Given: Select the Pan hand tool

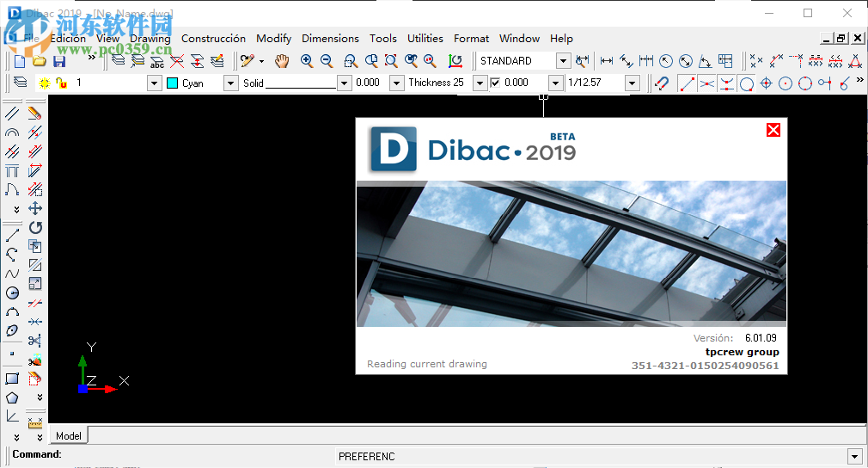Looking at the screenshot, I should pyautogui.click(x=283, y=61).
